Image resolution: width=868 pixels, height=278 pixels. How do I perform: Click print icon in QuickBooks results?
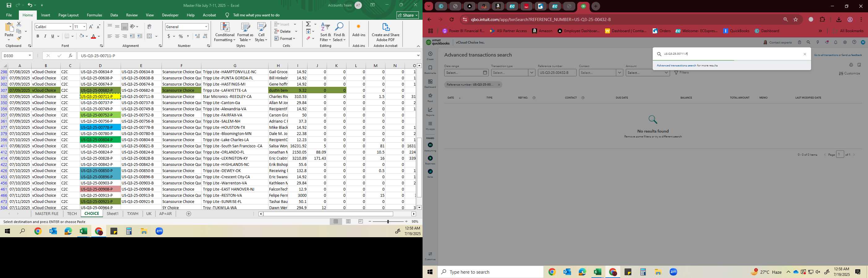click(851, 65)
